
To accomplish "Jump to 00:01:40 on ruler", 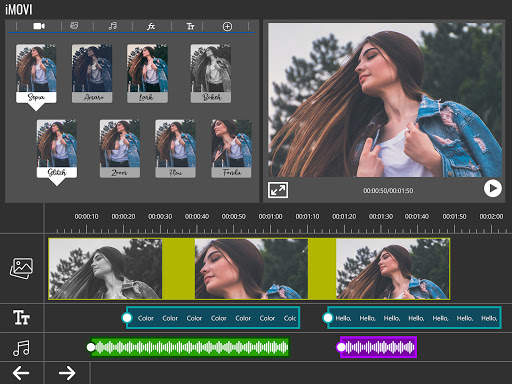I will click(x=417, y=217).
